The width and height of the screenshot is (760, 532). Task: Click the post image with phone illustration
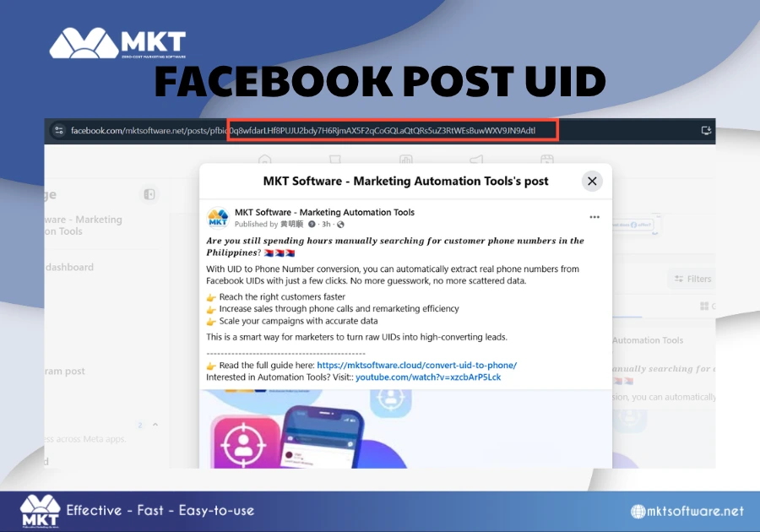pyautogui.click(x=405, y=429)
